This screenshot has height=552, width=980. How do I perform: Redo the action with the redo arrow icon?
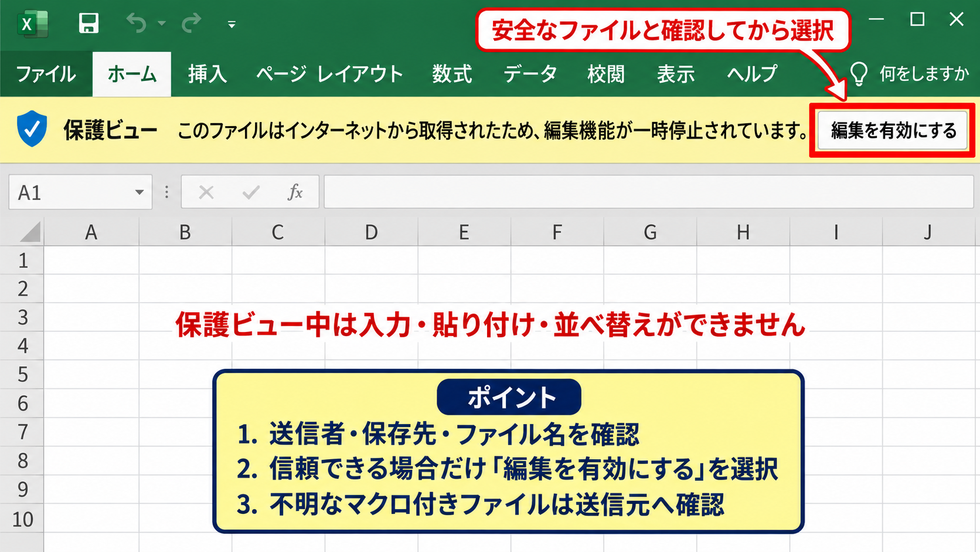coord(191,23)
